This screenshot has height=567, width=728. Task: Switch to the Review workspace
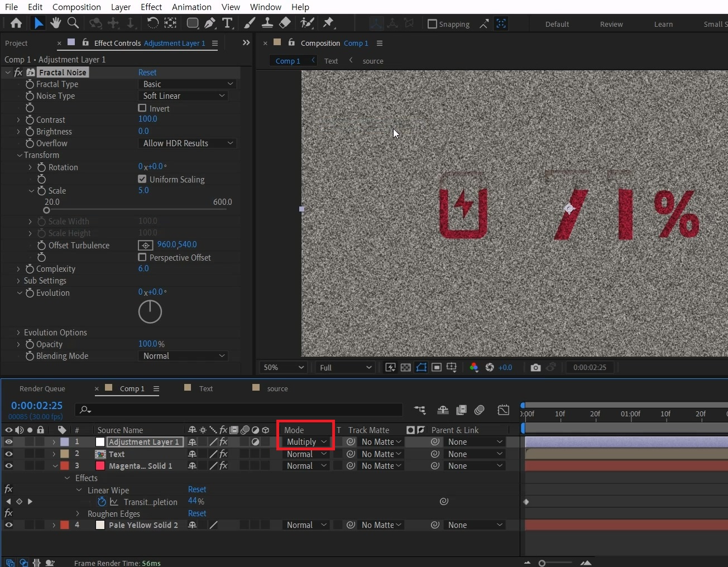coord(611,24)
